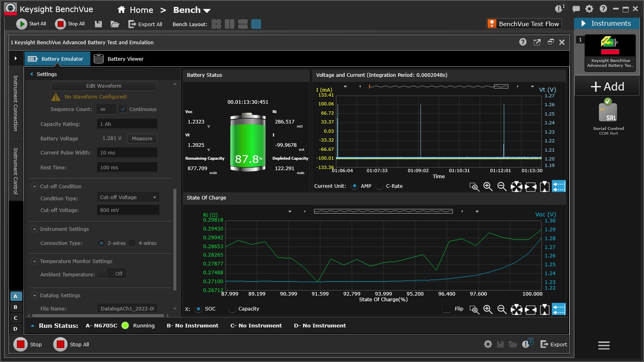Open the Condition Type dropdown
The width and height of the screenshot is (644, 362).
pos(128,197)
